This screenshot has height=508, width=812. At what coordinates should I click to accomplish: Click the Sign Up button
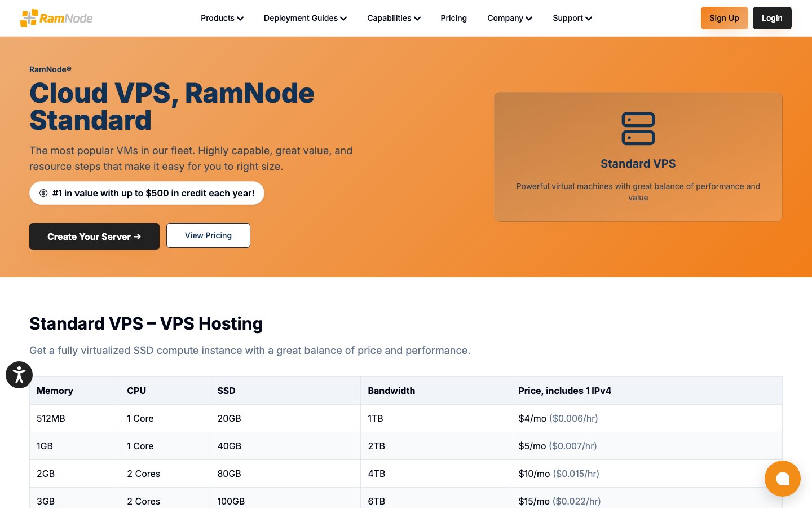[724, 18]
